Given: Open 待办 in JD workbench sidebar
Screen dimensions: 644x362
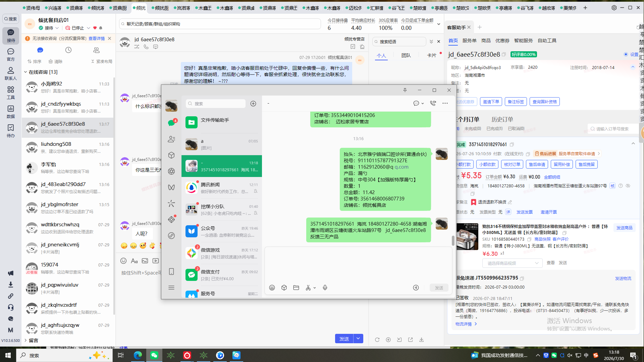Looking at the screenshot, I should (x=11, y=131).
